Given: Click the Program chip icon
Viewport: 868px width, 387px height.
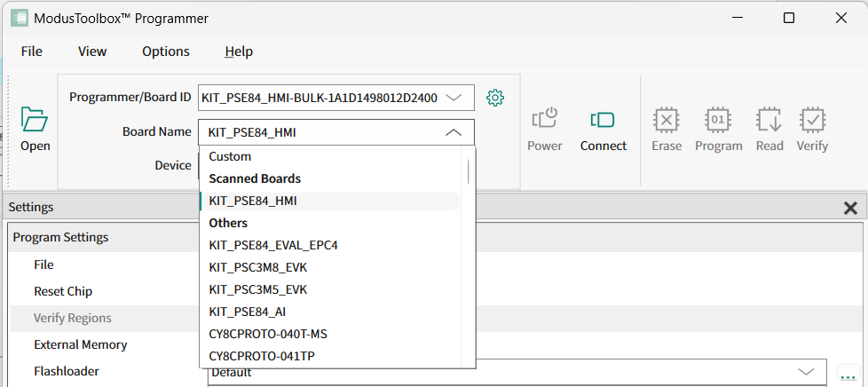Looking at the screenshot, I should [718, 119].
